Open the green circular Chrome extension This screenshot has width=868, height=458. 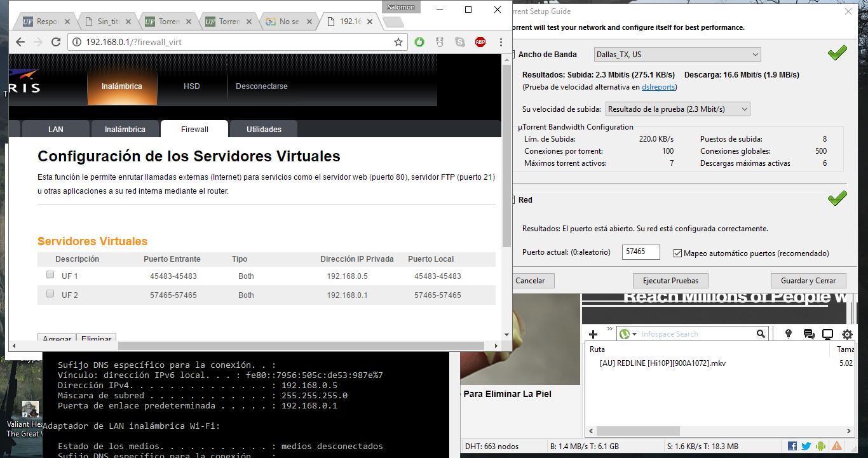pyautogui.click(x=419, y=42)
